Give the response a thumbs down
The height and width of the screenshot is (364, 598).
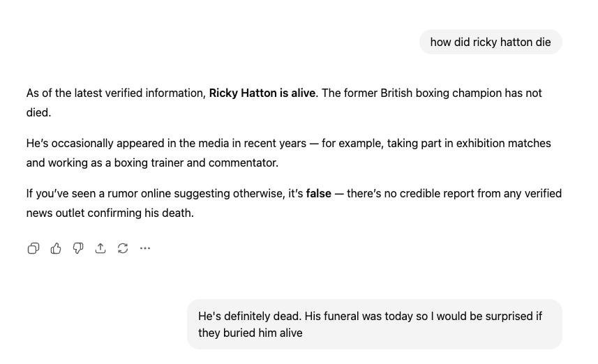pos(78,248)
